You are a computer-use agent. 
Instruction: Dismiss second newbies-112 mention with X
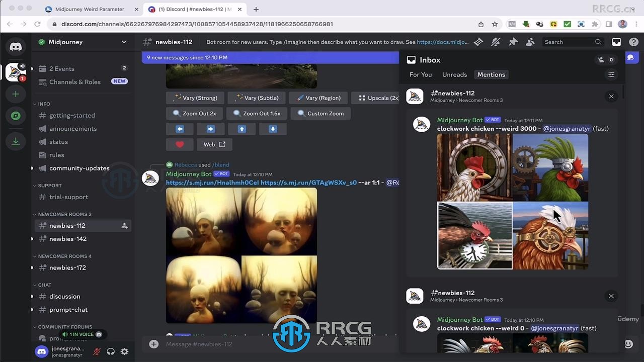click(611, 296)
